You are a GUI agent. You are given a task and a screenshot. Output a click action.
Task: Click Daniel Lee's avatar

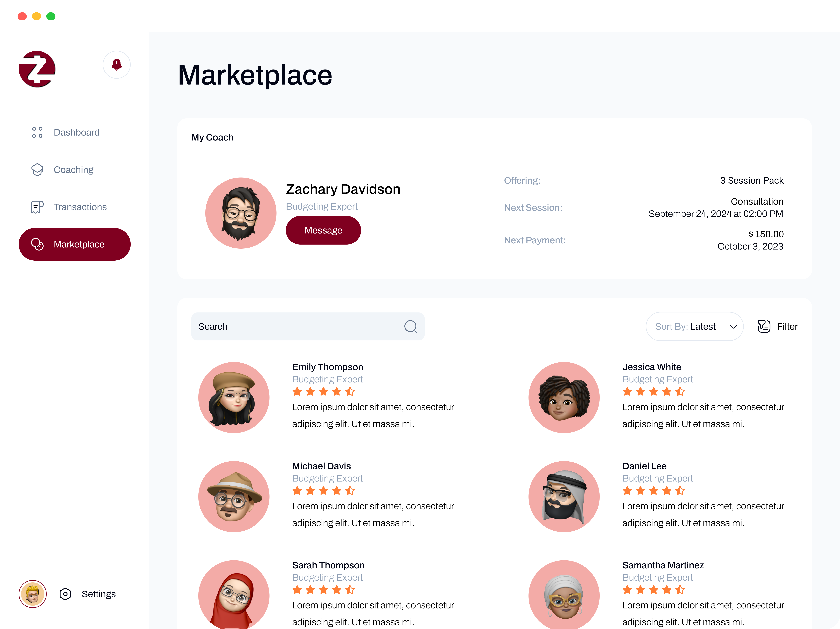pyautogui.click(x=564, y=497)
